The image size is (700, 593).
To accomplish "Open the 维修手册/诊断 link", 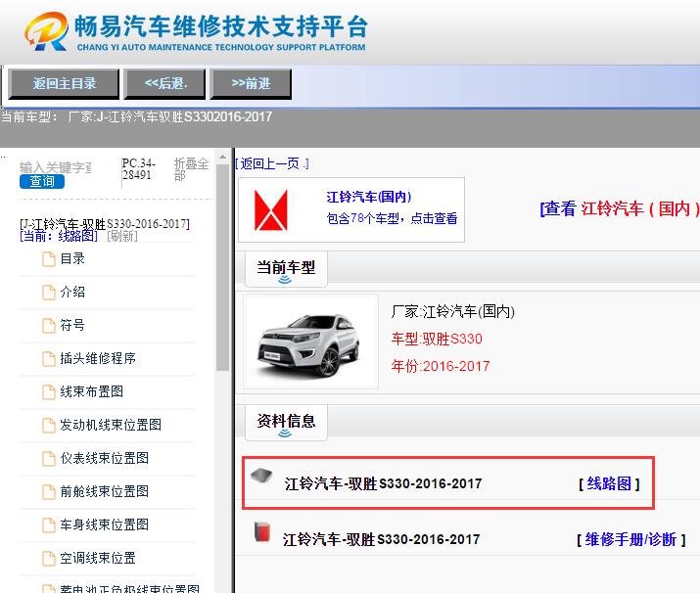I will coord(630,539).
